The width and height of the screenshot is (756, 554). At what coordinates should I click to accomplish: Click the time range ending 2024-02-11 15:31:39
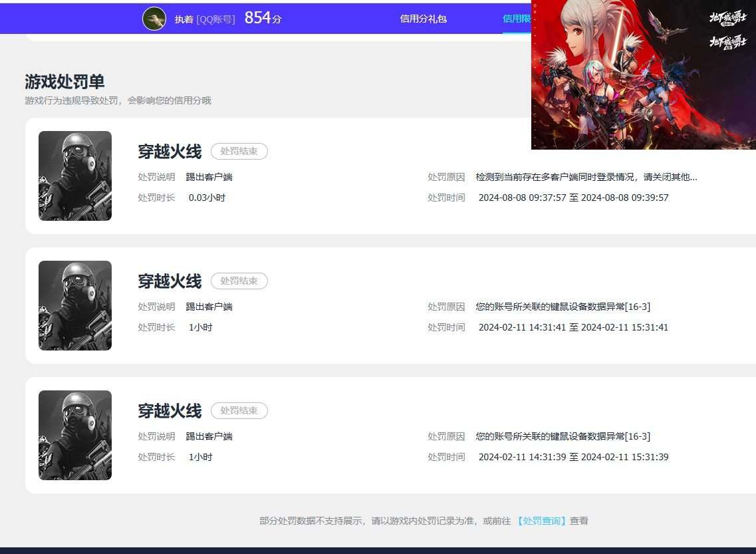(x=573, y=457)
